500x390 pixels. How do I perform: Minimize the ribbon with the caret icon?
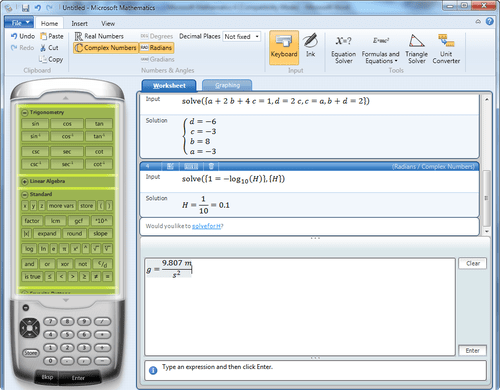click(x=478, y=22)
